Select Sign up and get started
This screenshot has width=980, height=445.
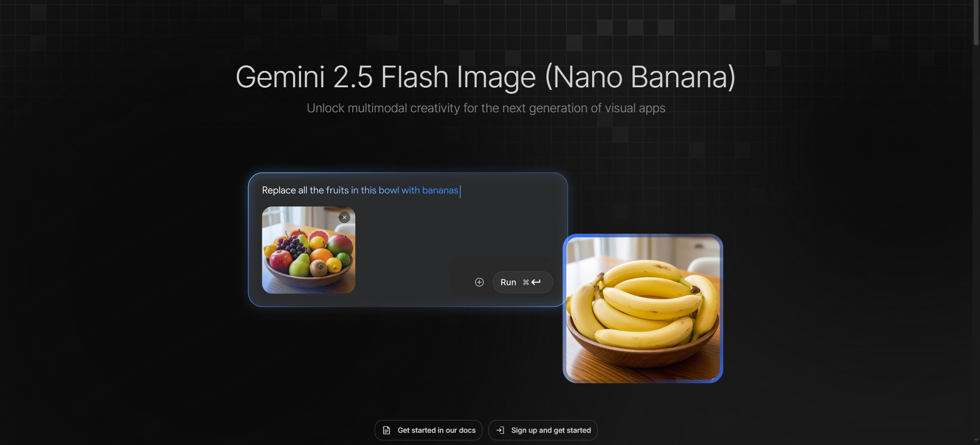(543, 430)
